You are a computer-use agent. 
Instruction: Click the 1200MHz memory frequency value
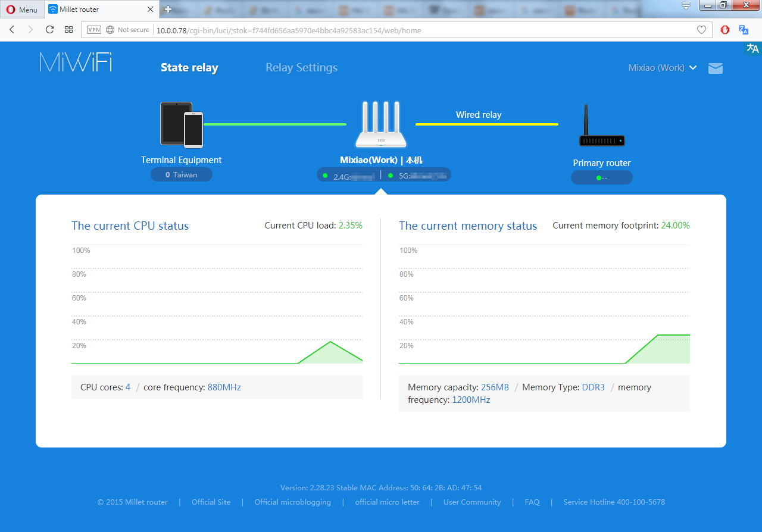coord(471,400)
